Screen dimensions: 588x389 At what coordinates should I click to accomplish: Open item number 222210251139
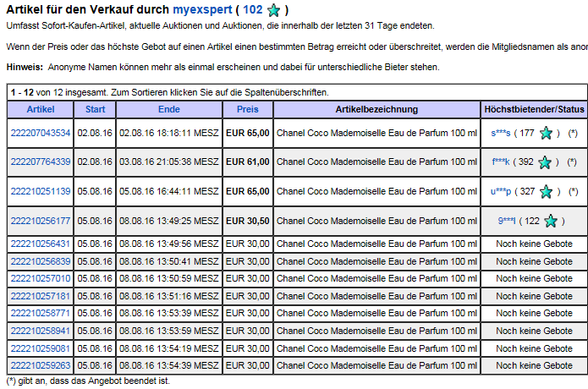41,191
